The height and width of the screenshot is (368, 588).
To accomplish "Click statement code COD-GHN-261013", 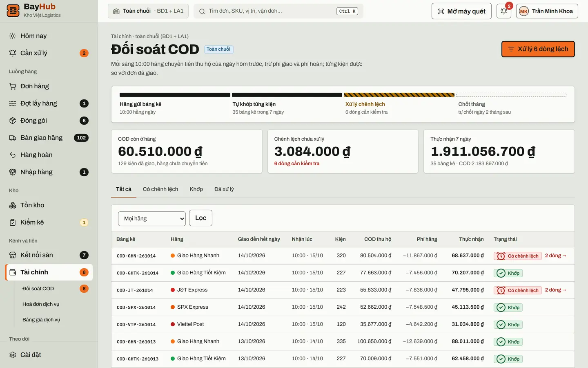I will (136, 342).
